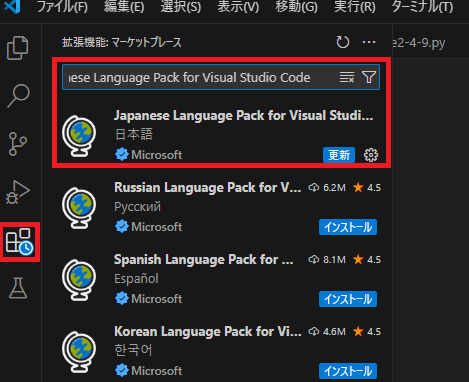
Task: Install the Korean Language Pack
Action: click(348, 371)
